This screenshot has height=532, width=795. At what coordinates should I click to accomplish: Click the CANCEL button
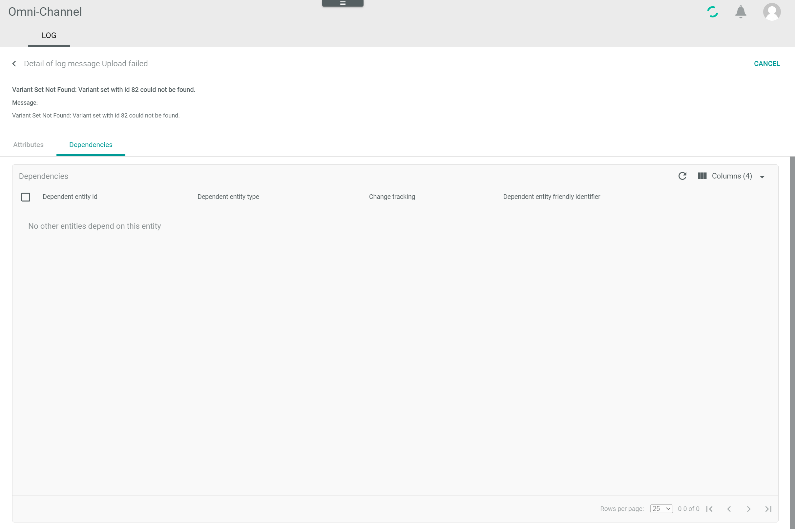767,64
